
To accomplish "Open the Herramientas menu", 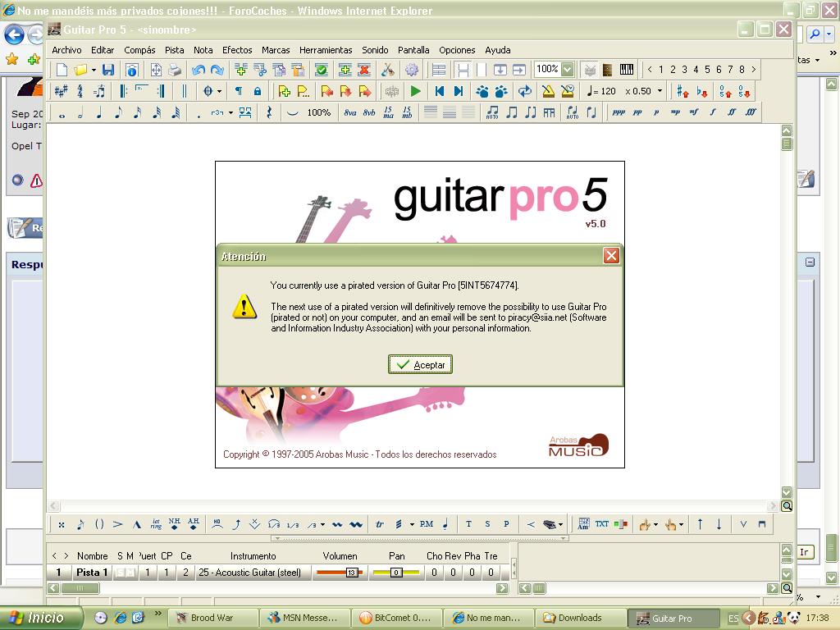I will pyautogui.click(x=326, y=50).
